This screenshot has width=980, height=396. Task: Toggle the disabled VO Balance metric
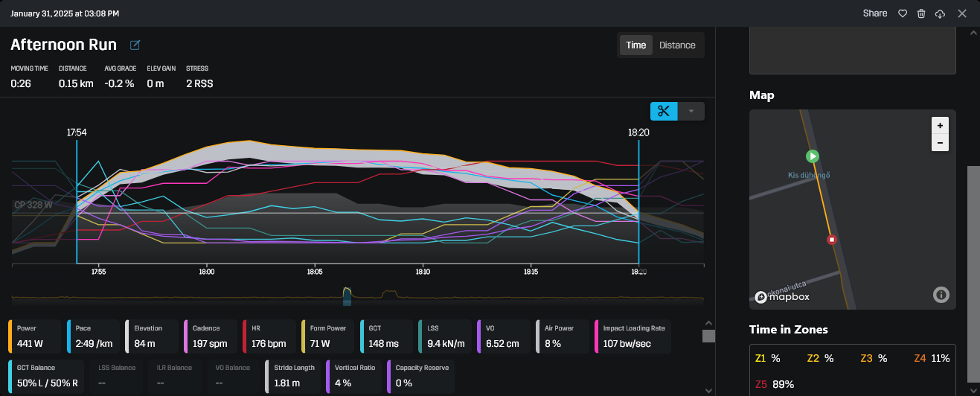(233, 377)
